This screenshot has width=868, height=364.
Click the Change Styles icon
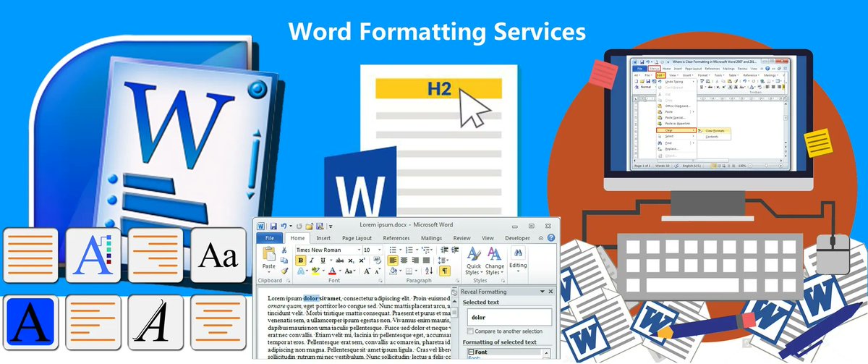coord(494,254)
